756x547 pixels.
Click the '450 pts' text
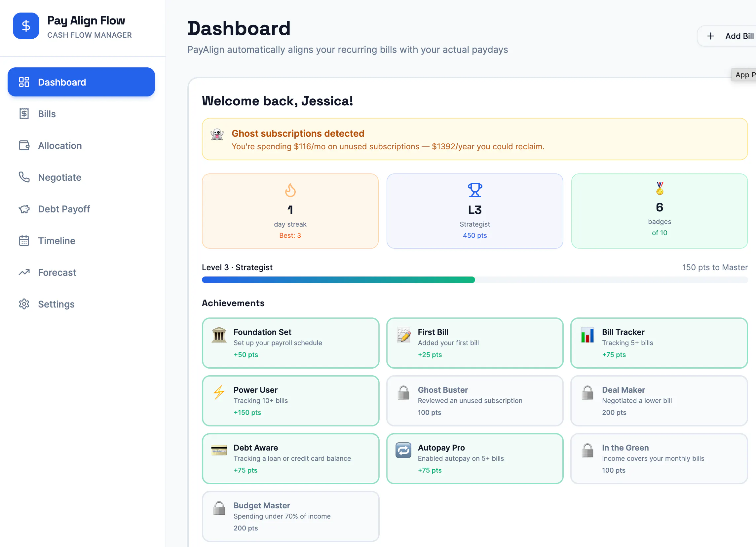tap(475, 236)
